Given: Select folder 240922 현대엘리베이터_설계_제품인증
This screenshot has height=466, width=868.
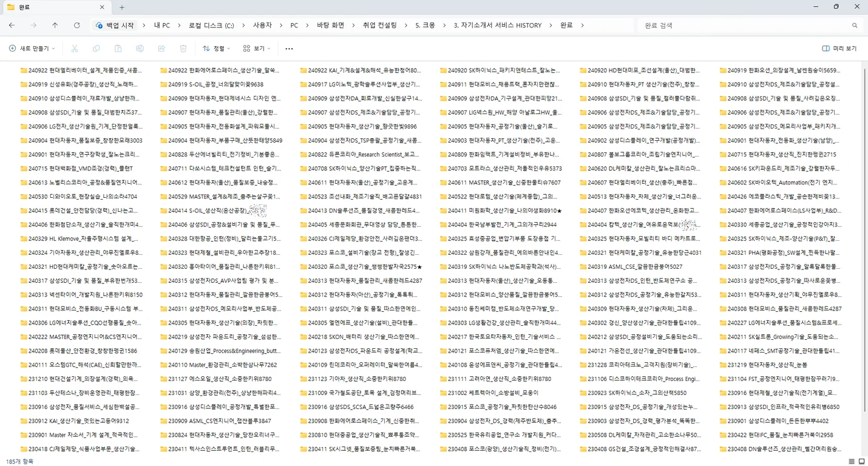Looking at the screenshot, I should point(81,70).
